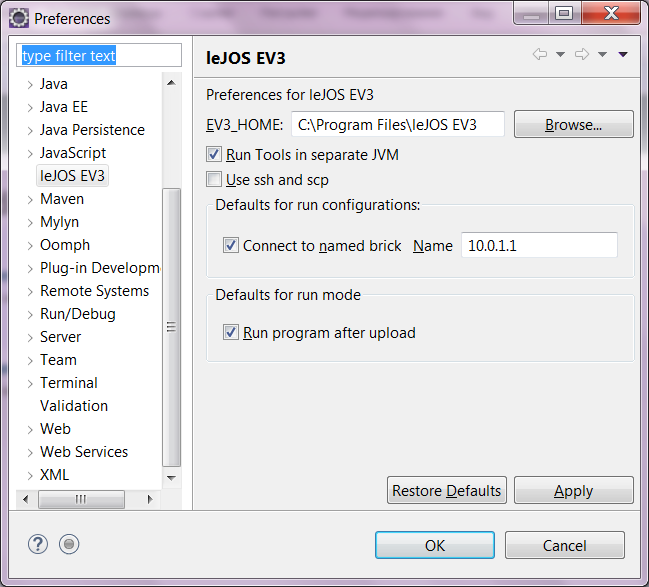Click the record preferences round icon
The width and height of the screenshot is (649, 587).
tap(69, 544)
